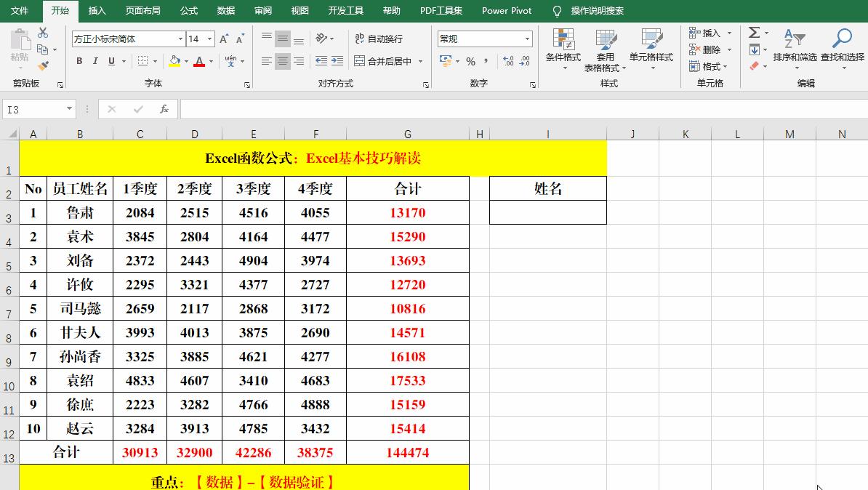Image resolution: width=868 pixels, height=490 pixels.
Task: Click the AutoSum (Σ) icon
Action: pos(753,32)
